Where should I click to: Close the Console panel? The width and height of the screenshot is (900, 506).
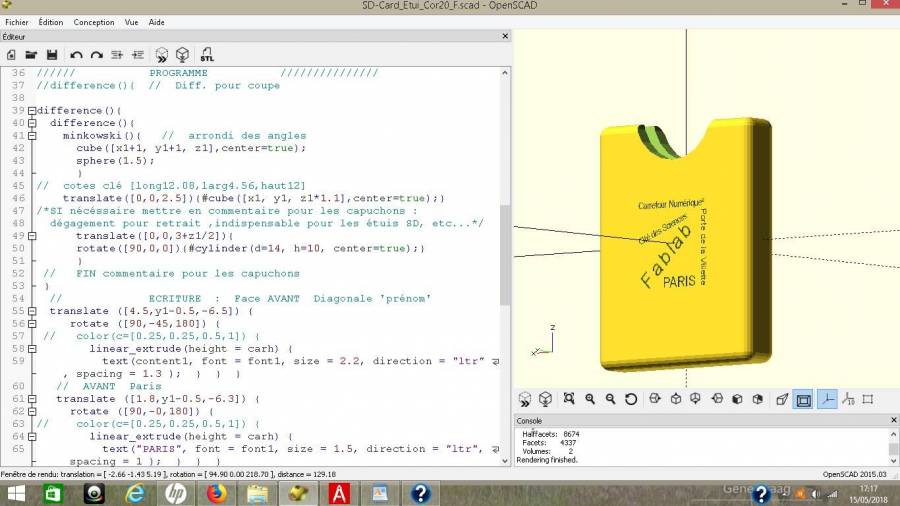tap(893, 421)
